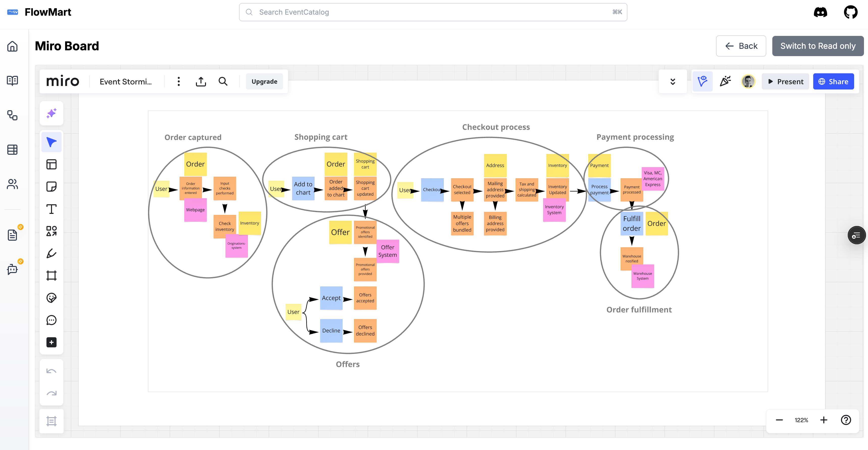Image resolution: width=868 pixels, height=450 pixels.
Task: Select the sticky note tool
Action: click(x=51, y=187)
